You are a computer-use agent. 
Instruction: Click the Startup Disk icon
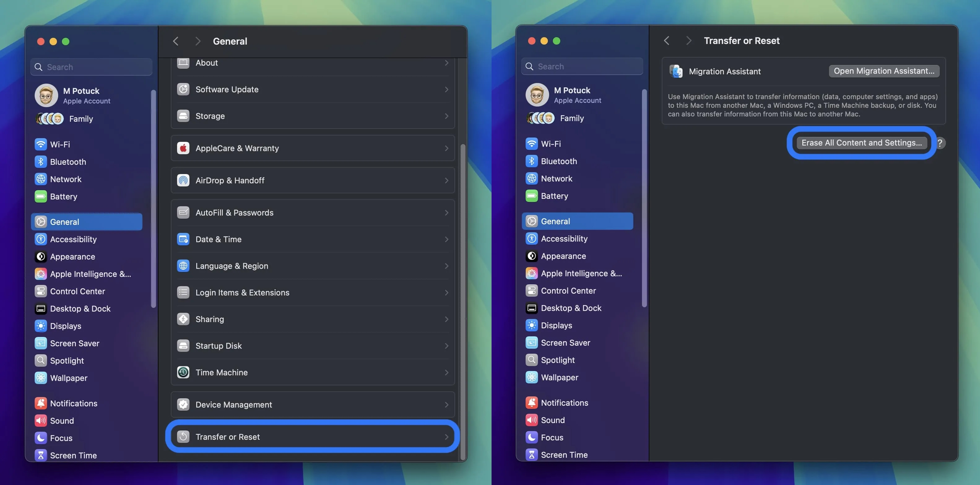pyautogui.click(x=183, y=346)
